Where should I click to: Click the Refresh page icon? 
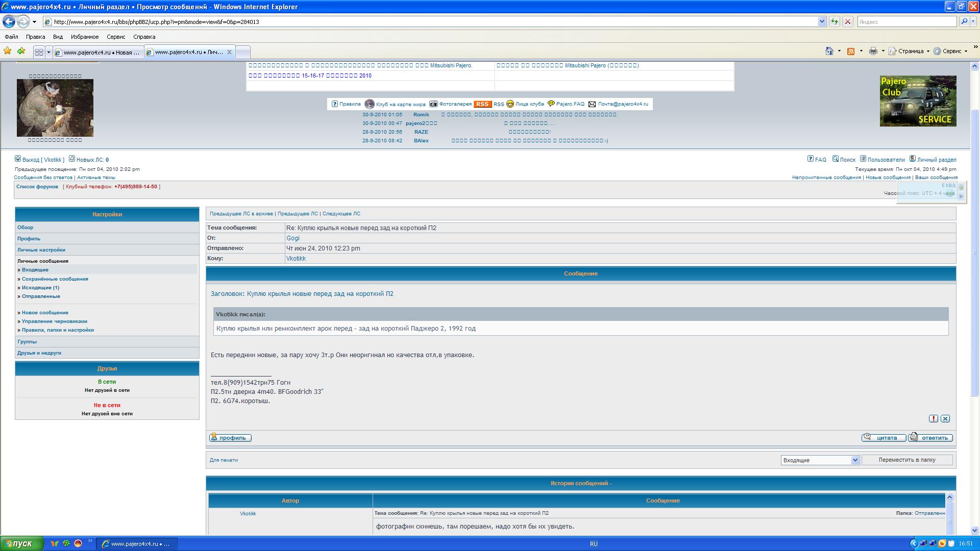tap(835, 21)
